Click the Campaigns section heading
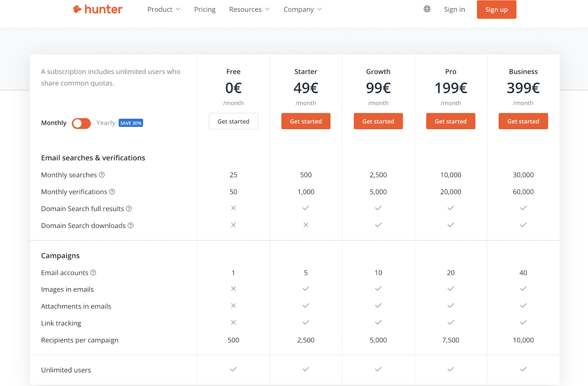588x386 pixels. tap(60, 256)
